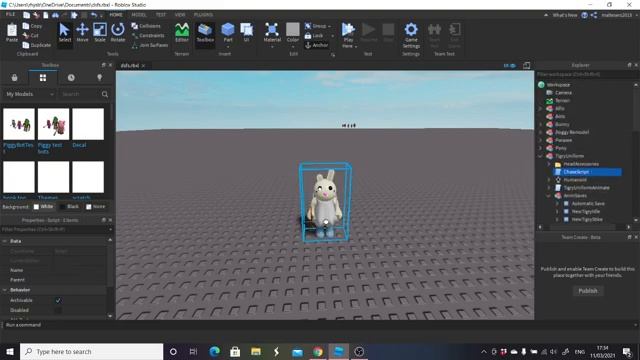Open the Color dropdown arrow

(x=293, y=46)
